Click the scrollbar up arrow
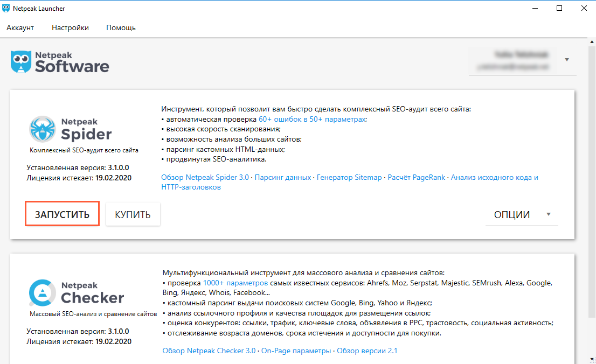The image size is (596, 364). coord(592,41)
